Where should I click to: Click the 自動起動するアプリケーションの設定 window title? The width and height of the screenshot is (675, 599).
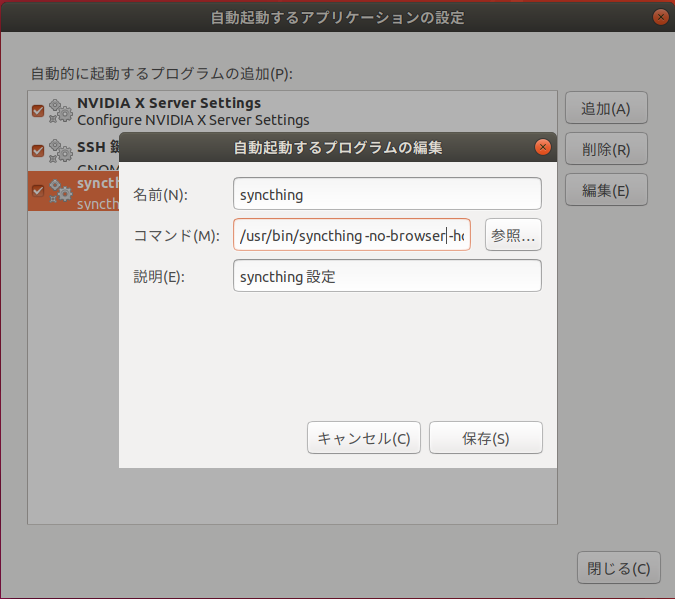(x=338, y=18)
